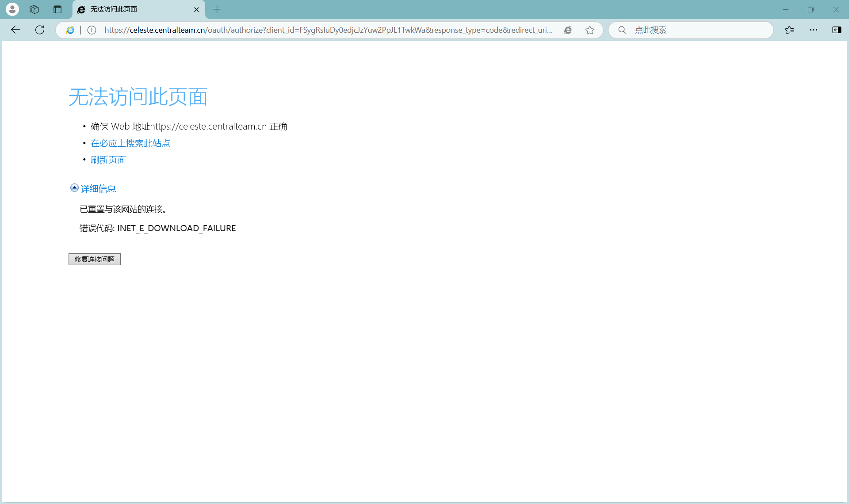Open the favorites list icon
This screenshot has height=504, width=849.
point(789,30)
